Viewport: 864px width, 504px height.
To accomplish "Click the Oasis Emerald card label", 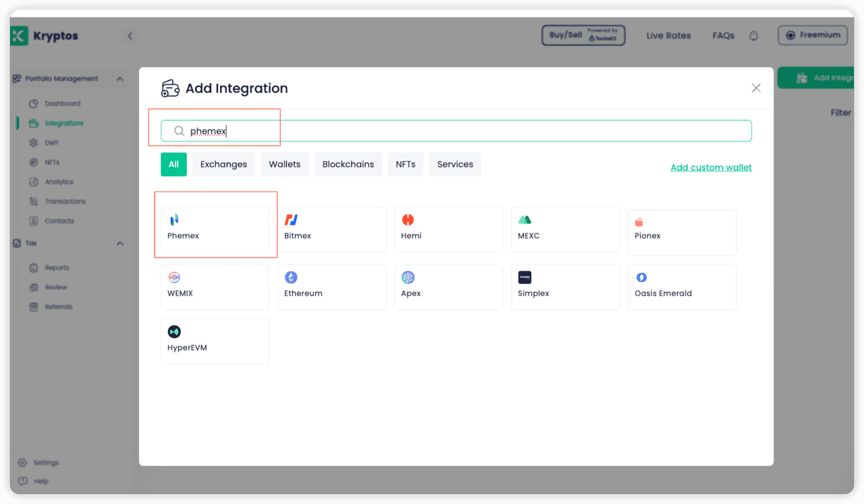I will point(663,293).
